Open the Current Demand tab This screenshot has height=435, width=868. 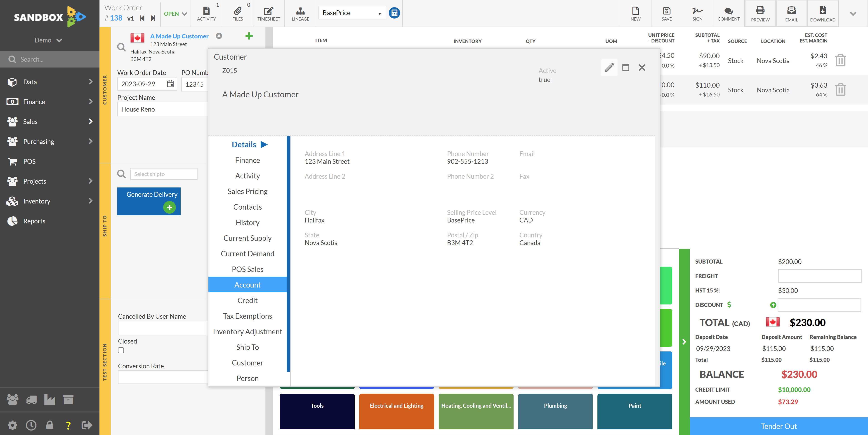tap(247, 254)
